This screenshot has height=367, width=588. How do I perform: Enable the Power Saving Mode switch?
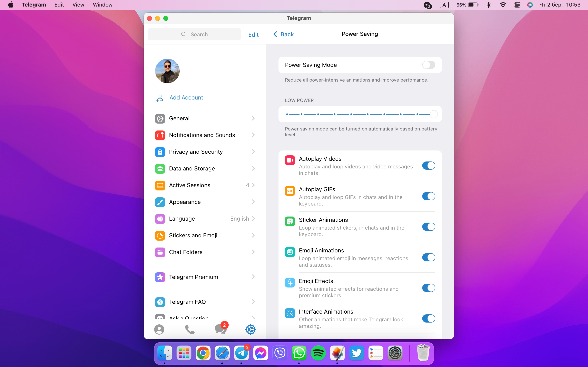(428, 65)
